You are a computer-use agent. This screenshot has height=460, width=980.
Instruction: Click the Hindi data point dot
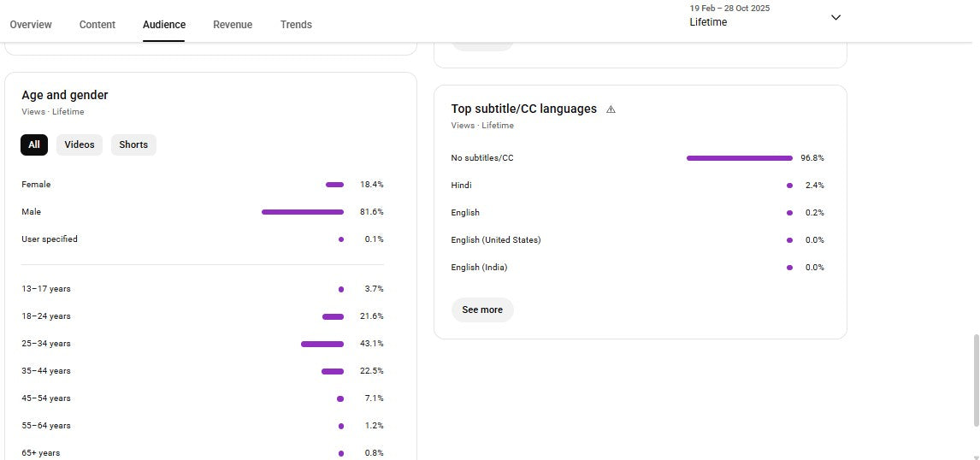789,186
